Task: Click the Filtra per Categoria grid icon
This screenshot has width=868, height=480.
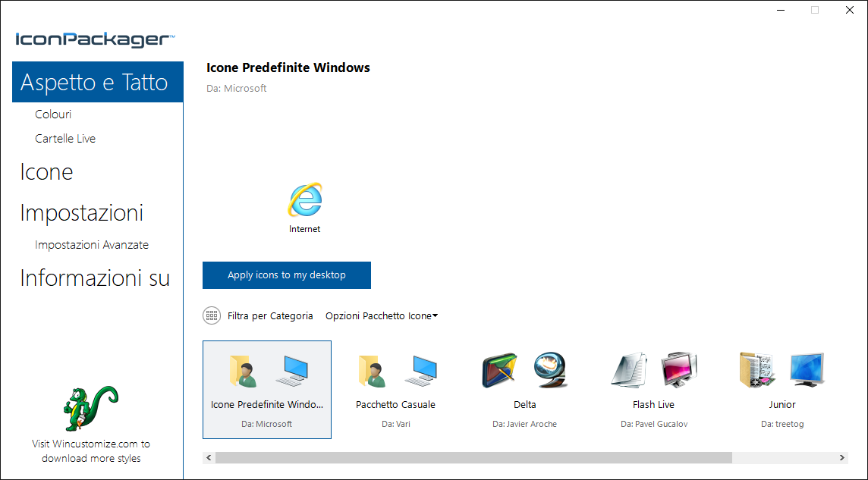Action: click(211, 315)
